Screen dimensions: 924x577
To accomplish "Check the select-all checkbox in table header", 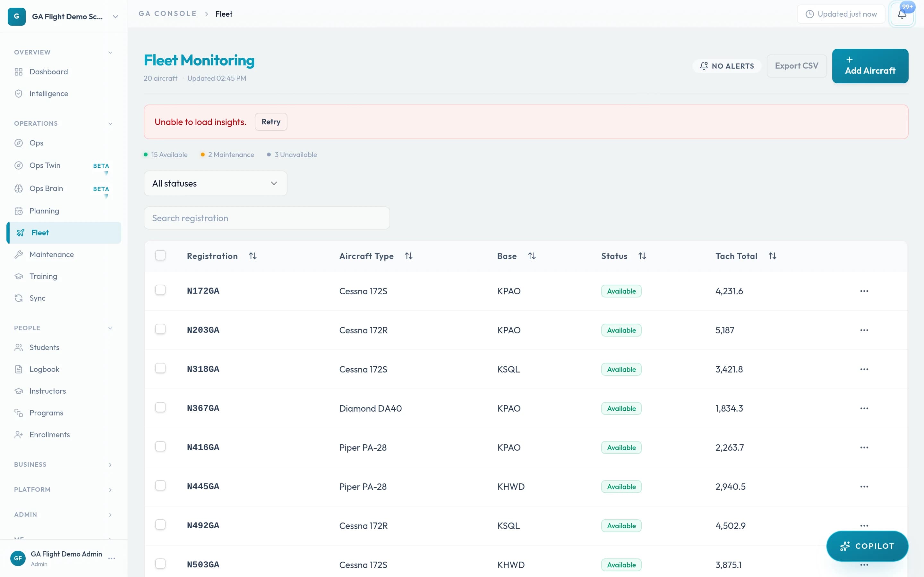I will (160, 255).
